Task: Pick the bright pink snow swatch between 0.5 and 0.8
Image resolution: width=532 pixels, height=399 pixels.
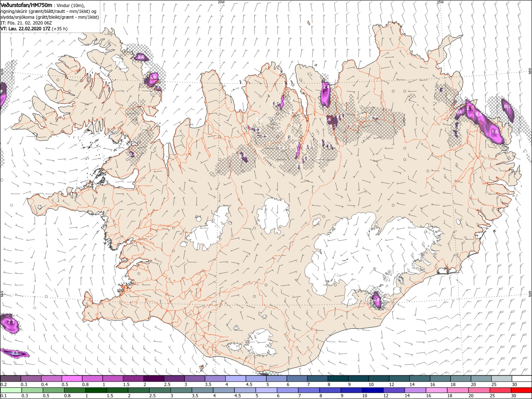Action: (72, 379)
